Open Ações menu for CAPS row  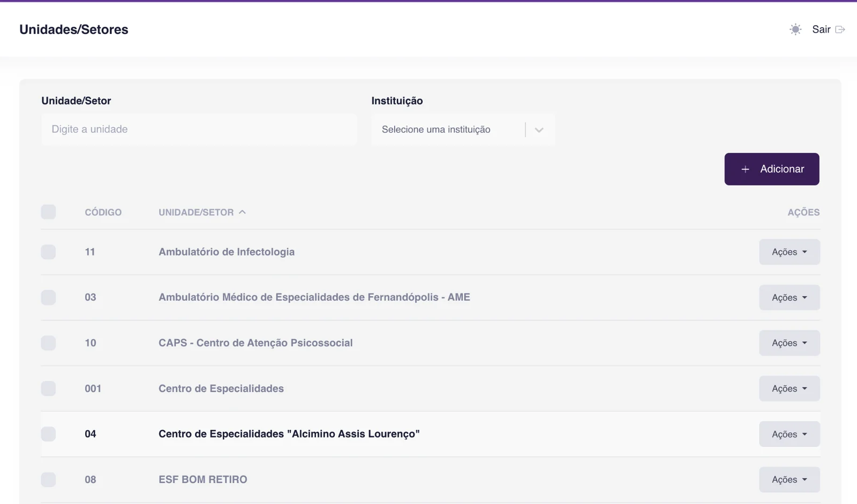(789, 343)
